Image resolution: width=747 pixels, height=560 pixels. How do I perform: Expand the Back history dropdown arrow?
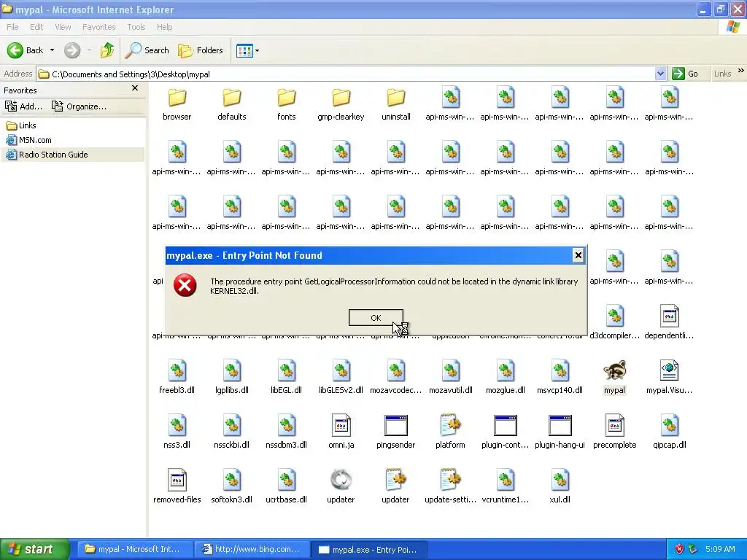click(52, 50)
